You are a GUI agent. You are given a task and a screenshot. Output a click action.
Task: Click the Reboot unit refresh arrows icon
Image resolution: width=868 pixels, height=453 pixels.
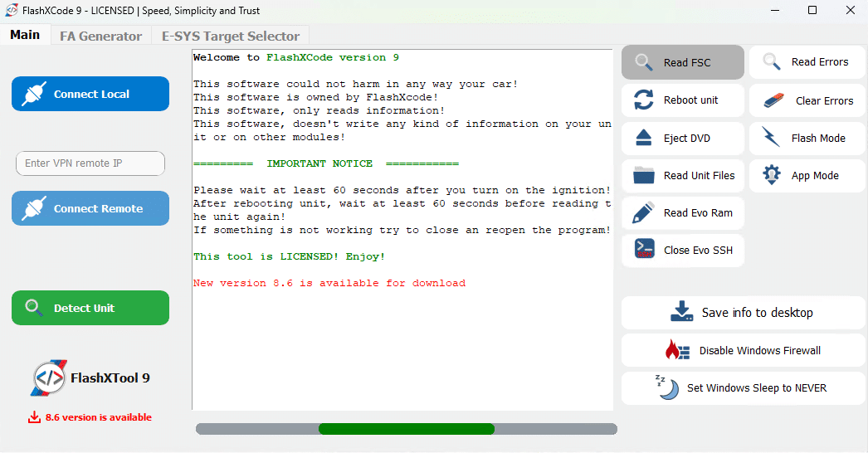pyautogui.click(x=644, y=100)
